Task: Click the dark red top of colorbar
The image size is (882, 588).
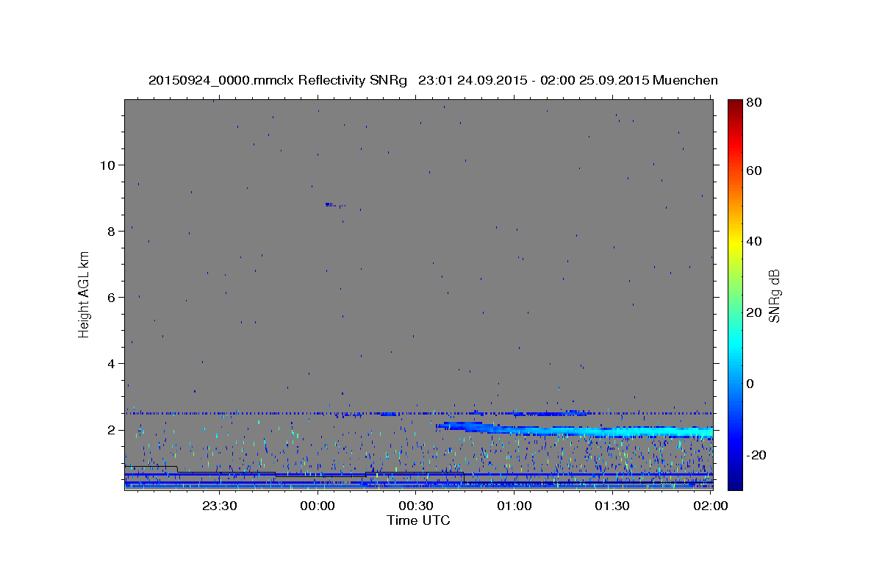Action: (735, 105)
